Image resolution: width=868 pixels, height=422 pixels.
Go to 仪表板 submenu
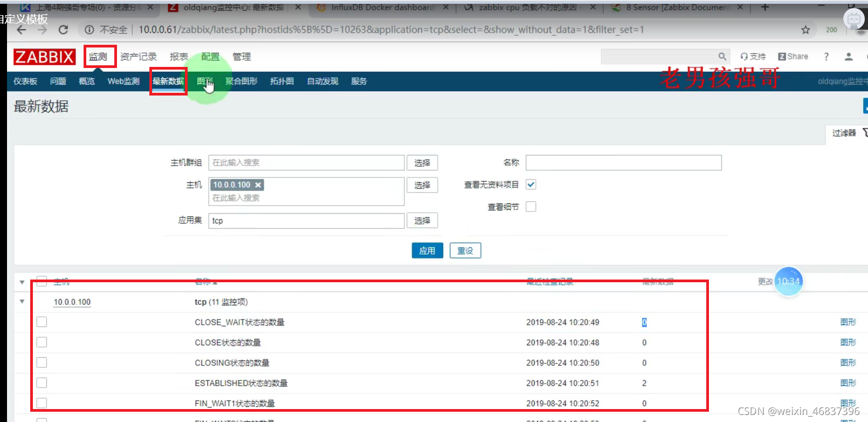click(x=25, y=81)
